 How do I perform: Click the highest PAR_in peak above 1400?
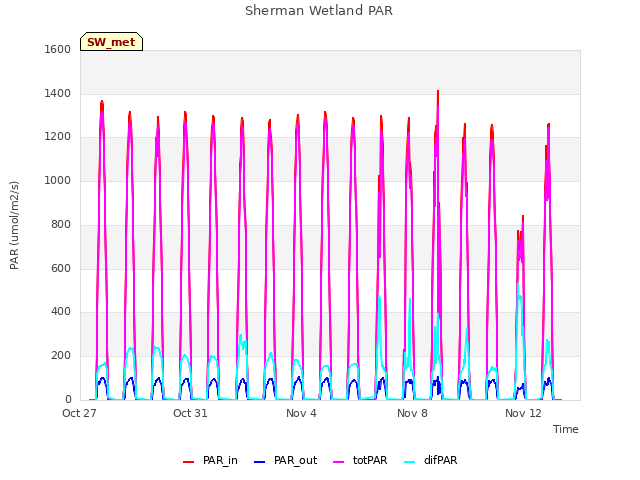(x=438, y=91)
